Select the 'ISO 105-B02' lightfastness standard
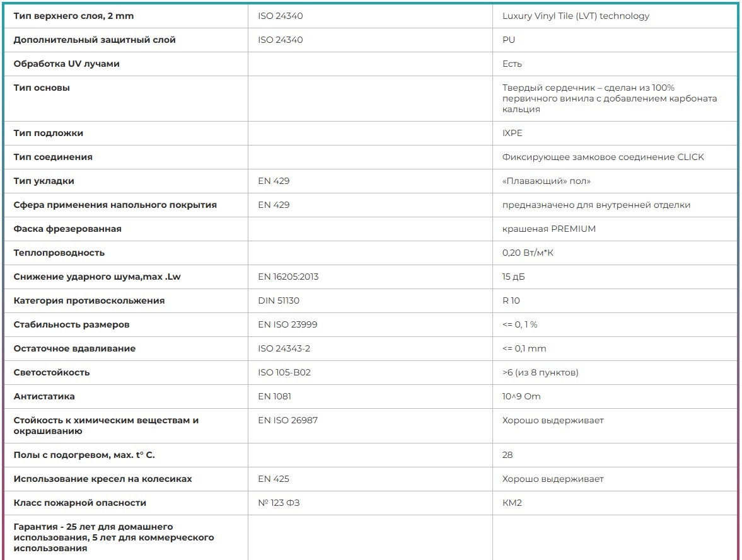This screenshot has height=560, width=742. (284, 373)
